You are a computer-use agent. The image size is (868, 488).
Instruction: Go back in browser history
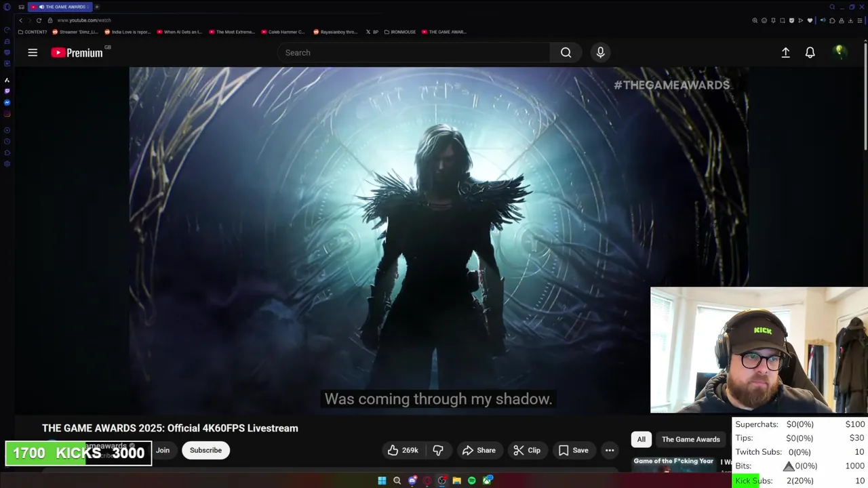(20, 20)
